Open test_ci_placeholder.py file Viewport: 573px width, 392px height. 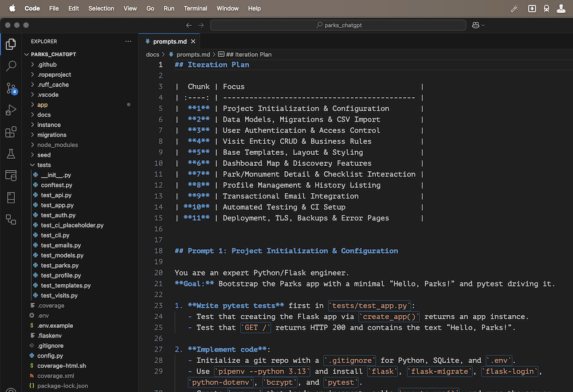[72, 225]
